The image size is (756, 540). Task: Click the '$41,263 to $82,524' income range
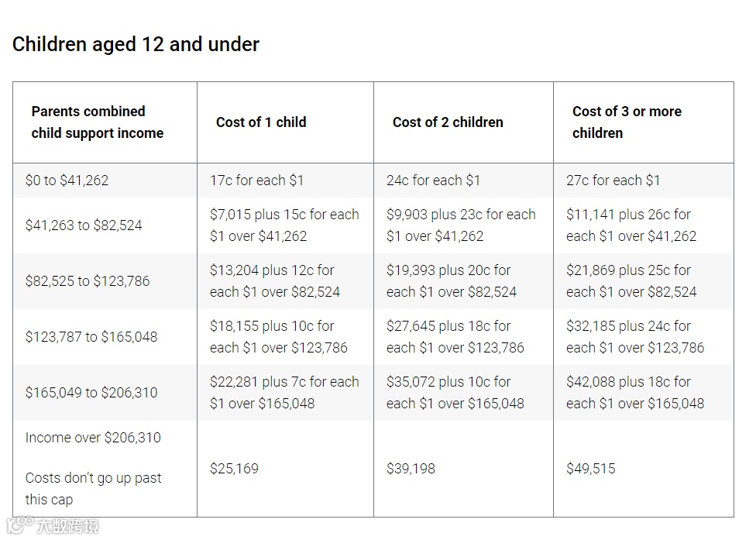coord(84,225)
